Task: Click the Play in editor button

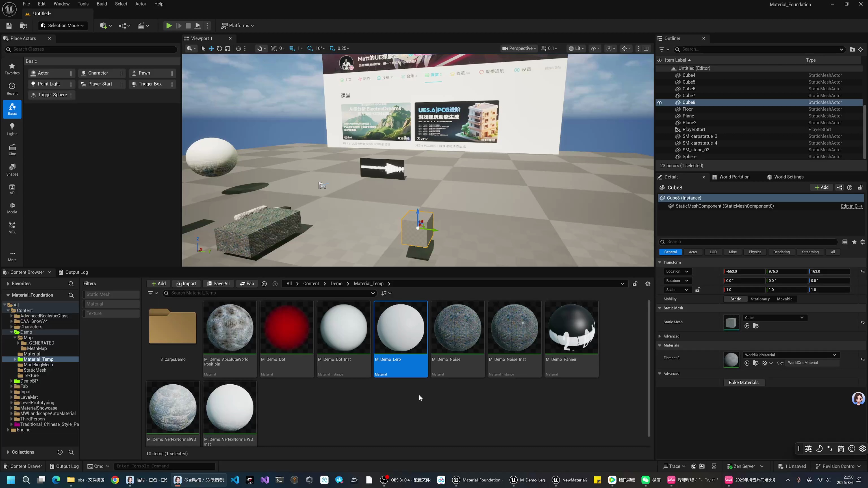Action: tap(169, 26)
